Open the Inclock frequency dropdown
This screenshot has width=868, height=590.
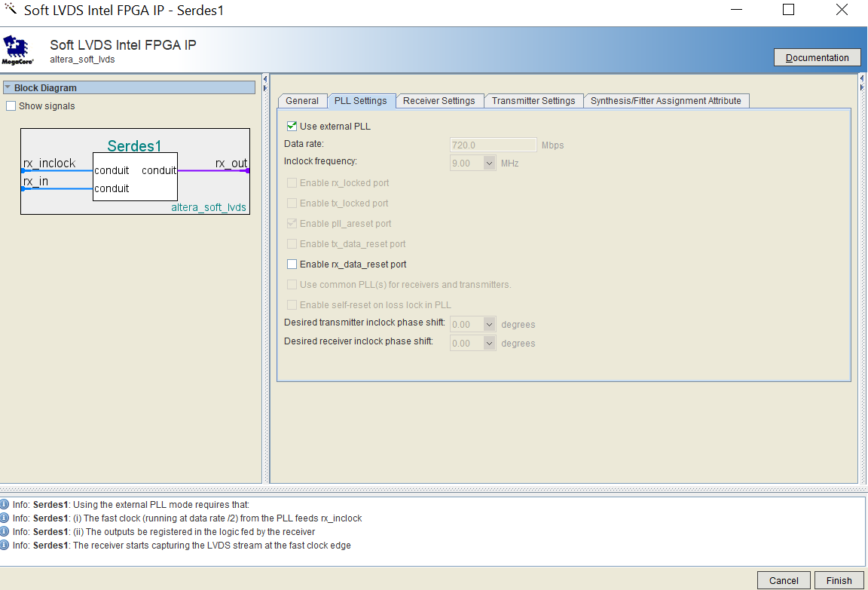pyautogui.click(x=489, y=164)
